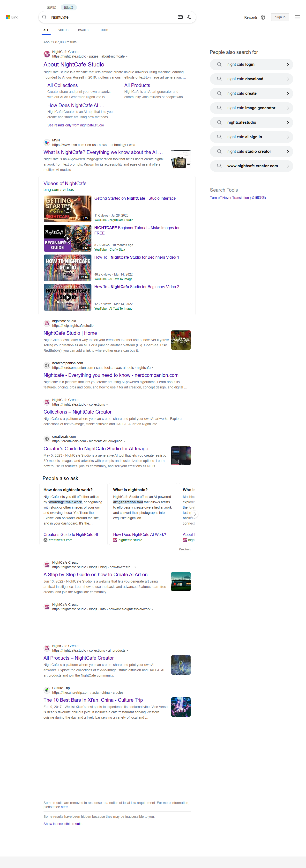Expand dropdown arrow beside about-nightcafe URL
The height and width of the screenshot is (868, 306).
[127, 57]
